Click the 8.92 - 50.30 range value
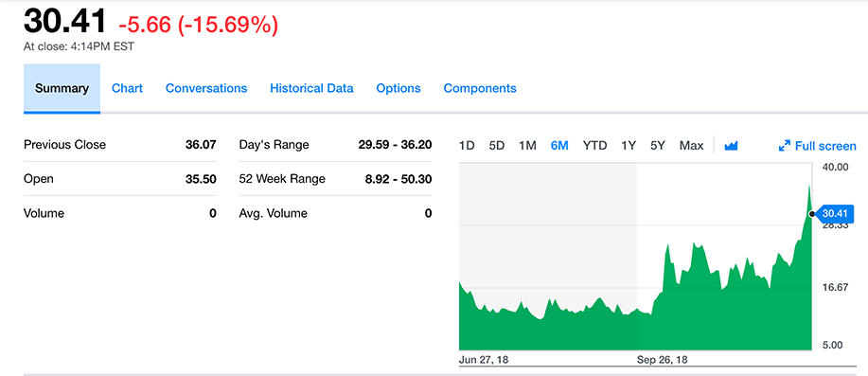The width and height of the screenshot is (868, 376). (x=399, y=179)
